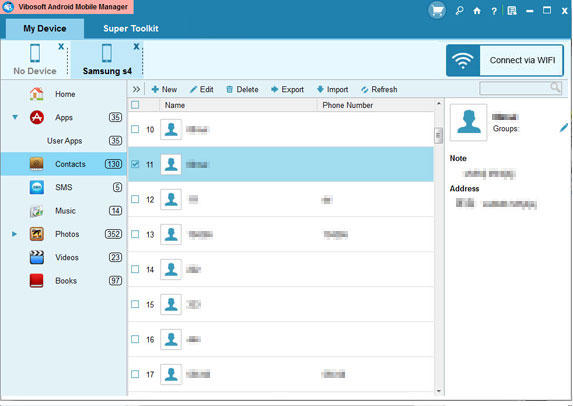
Task: Check the box for contact 16
Action: (x=135, y=339)
